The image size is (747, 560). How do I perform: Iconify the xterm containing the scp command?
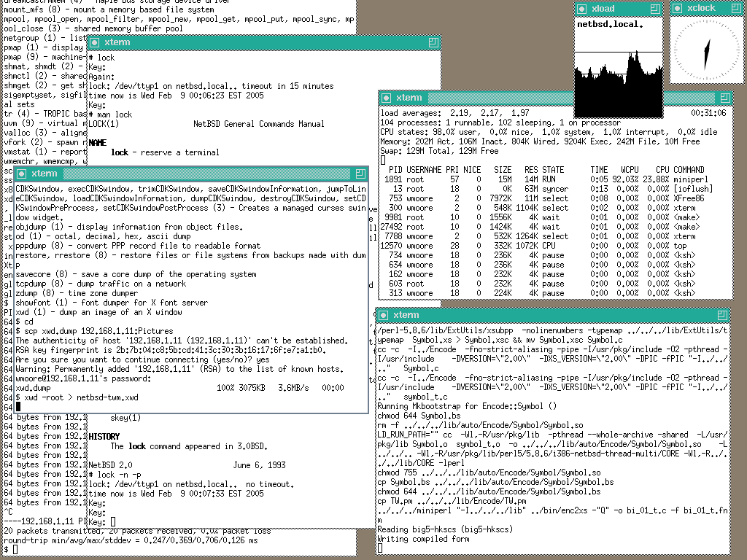click(x=21, y=174)
